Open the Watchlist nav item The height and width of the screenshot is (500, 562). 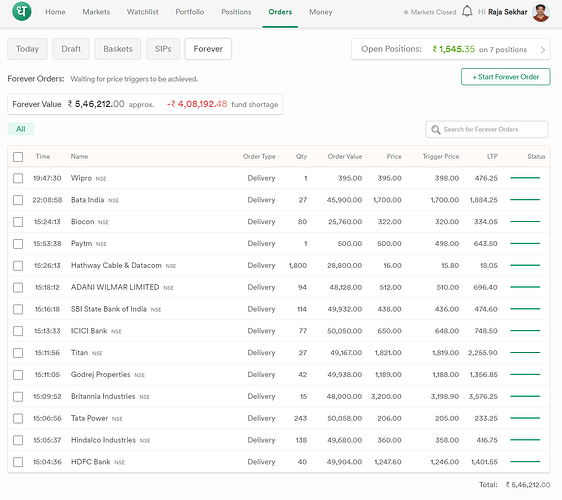click(x=142, y=12)
